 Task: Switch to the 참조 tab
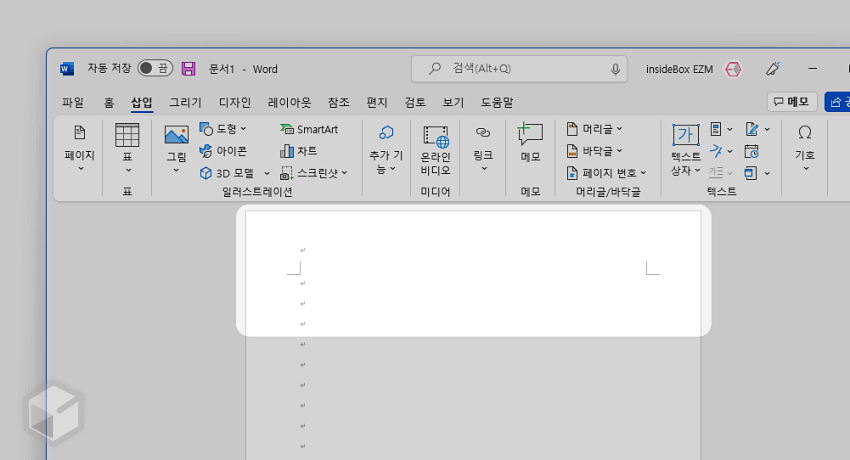coord(338,102)
